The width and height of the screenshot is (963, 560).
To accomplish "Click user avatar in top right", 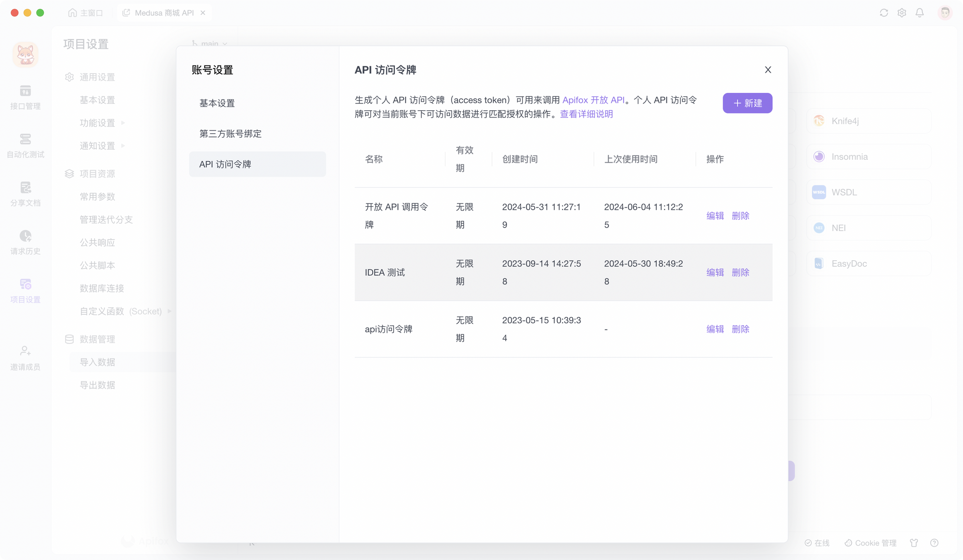I will 945,13.
